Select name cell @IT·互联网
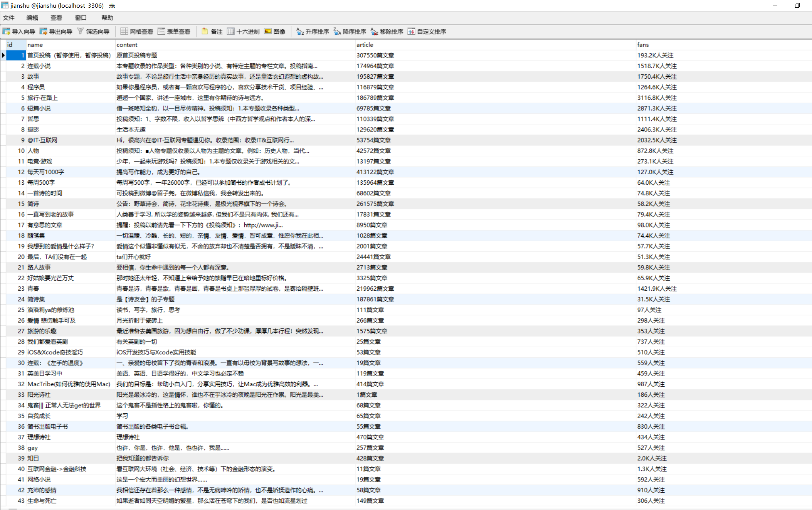The height and width of the screenshot is (510, 812). 71,140
